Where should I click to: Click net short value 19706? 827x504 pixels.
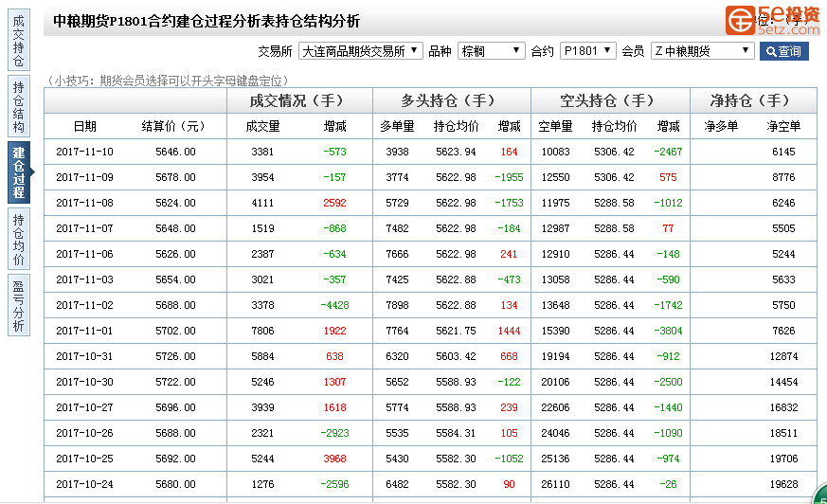click(783, 459)
